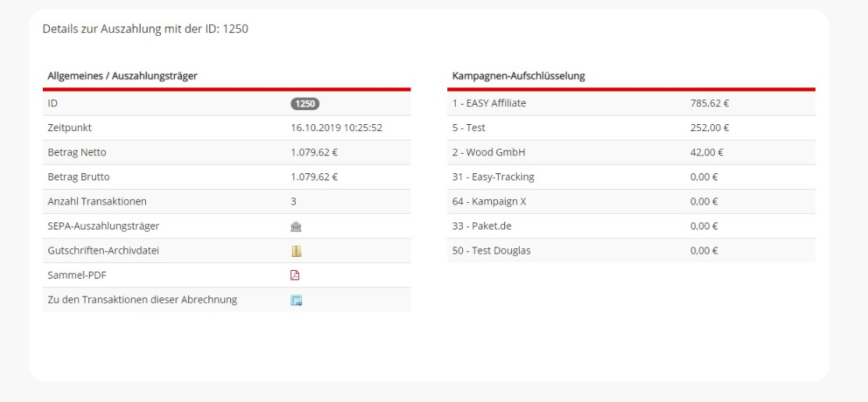Click 'Zu den Transaktionen dieser Abrechnung' text
This screenshot has height=402, width=868.
[x=143, y=300]
